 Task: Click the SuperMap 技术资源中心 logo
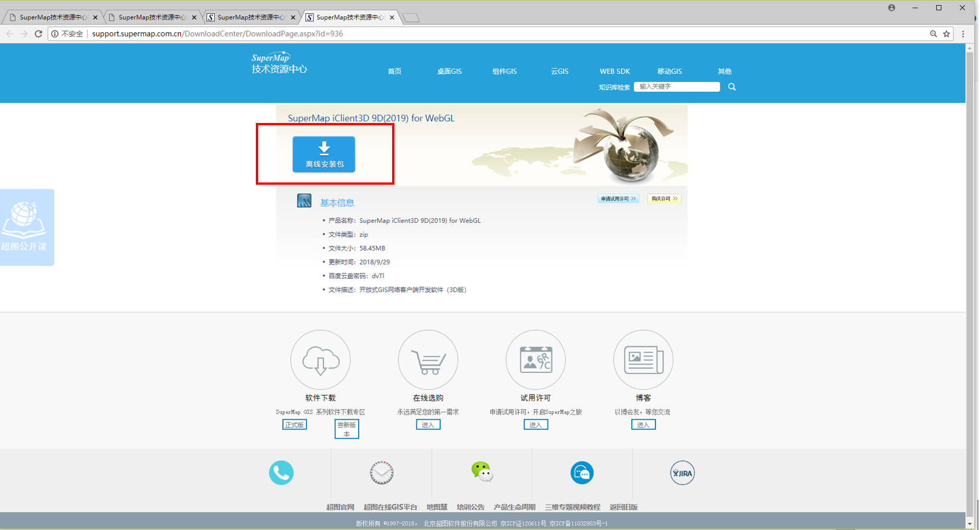pos(279,63)
